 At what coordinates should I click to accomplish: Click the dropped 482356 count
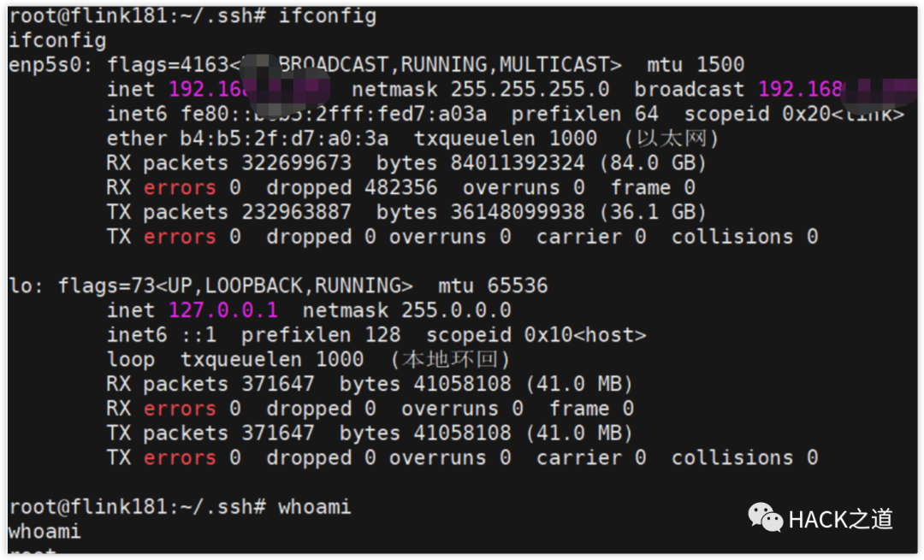coord(352,187)
